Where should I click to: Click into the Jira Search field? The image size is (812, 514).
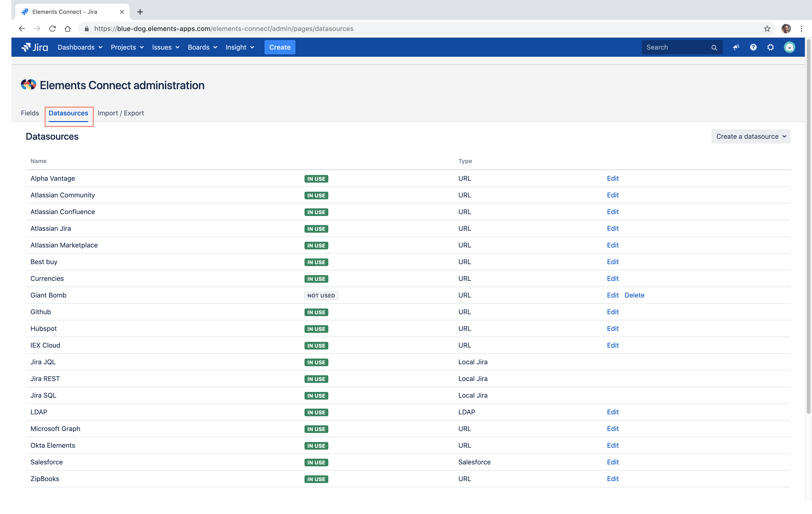click(x=676, y=47)
